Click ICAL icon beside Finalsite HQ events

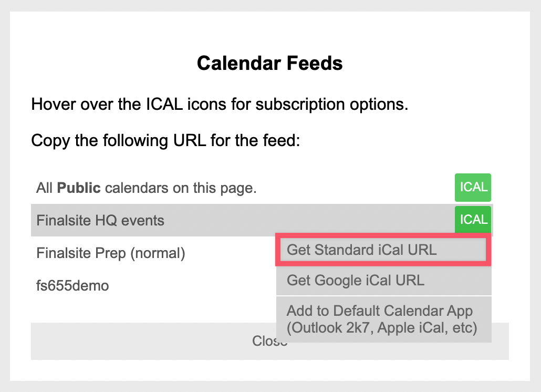click(473, 220)
